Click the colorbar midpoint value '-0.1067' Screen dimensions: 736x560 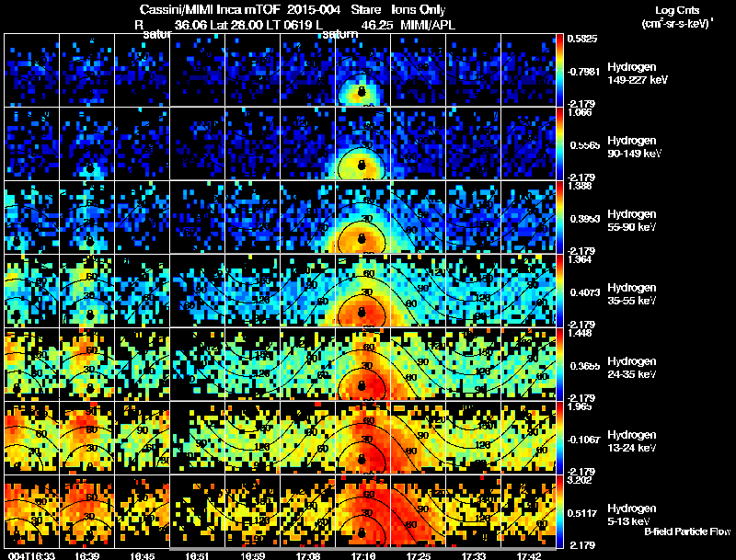click(x=583, y=440)
